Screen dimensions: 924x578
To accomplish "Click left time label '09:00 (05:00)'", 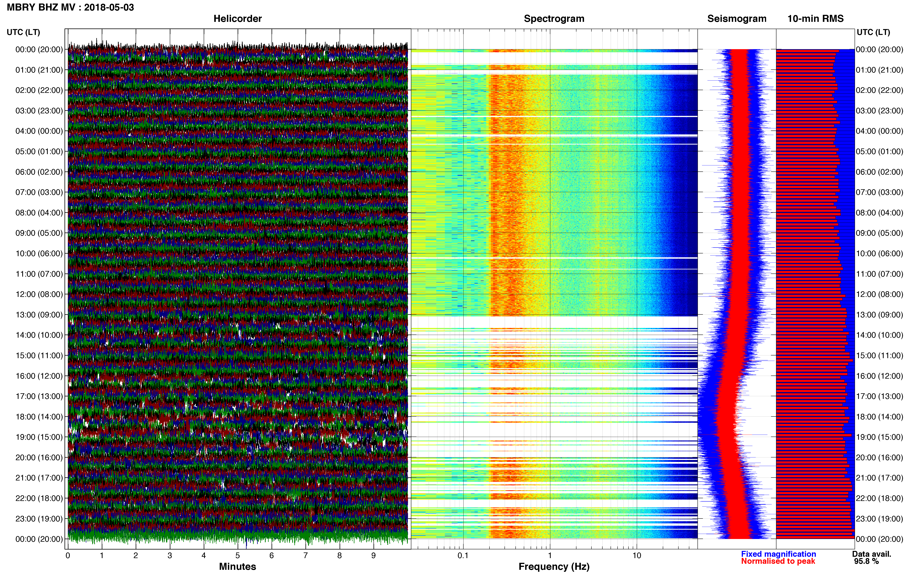I will click(x=39, y=233).
